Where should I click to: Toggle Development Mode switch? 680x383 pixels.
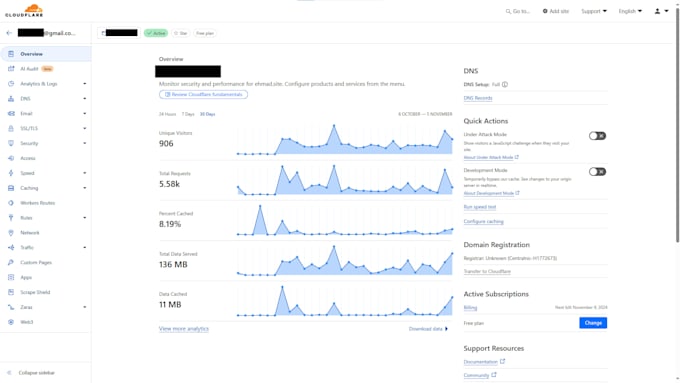[597, 172]
